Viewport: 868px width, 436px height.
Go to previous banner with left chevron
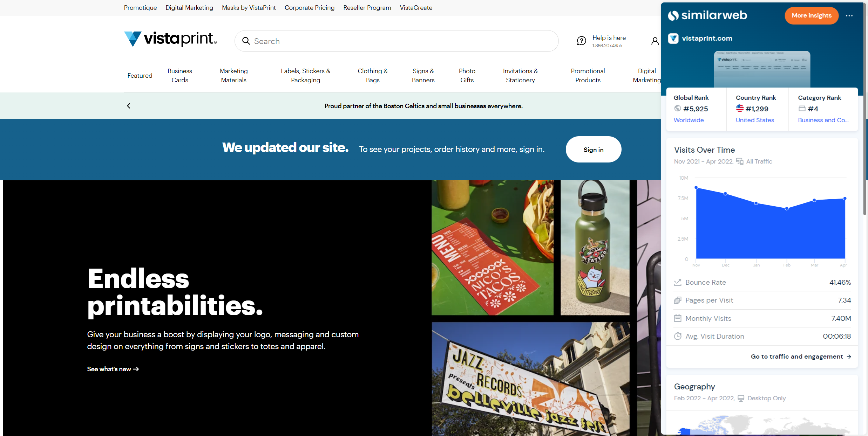click(x=129, y=106)
